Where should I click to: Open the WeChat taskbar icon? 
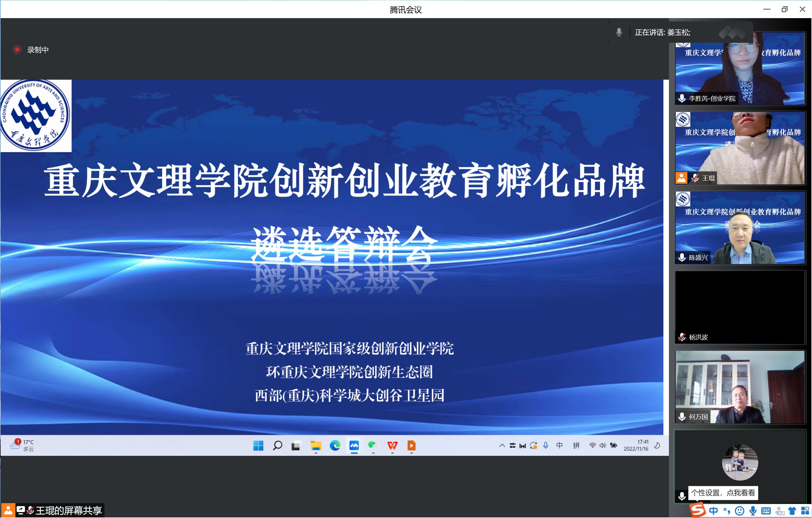373,446
